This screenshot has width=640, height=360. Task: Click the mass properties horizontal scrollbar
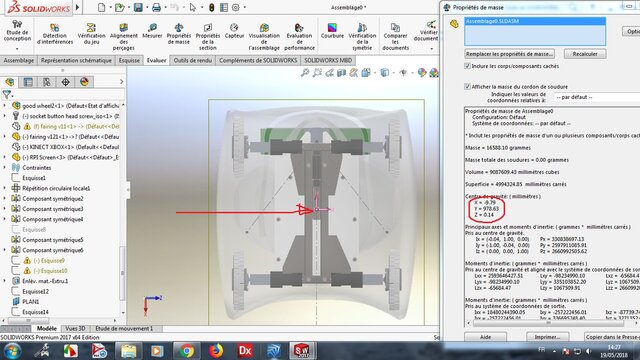point(548,323)
